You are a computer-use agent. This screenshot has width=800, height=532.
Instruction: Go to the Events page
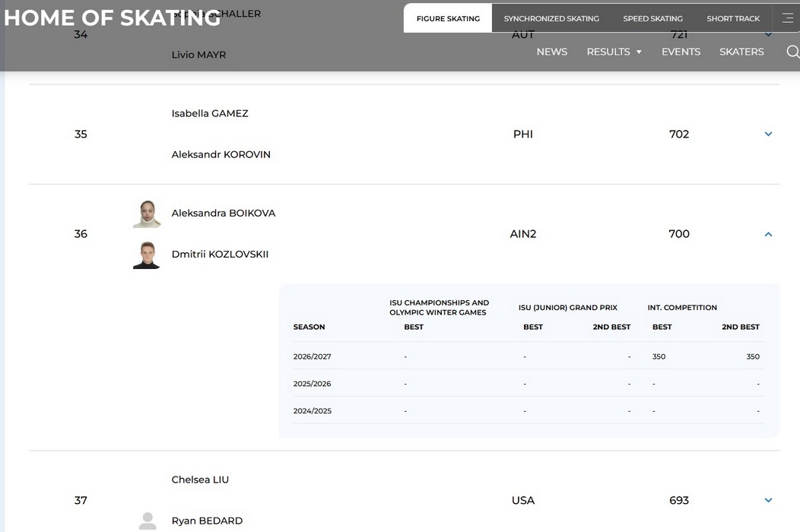681,52
